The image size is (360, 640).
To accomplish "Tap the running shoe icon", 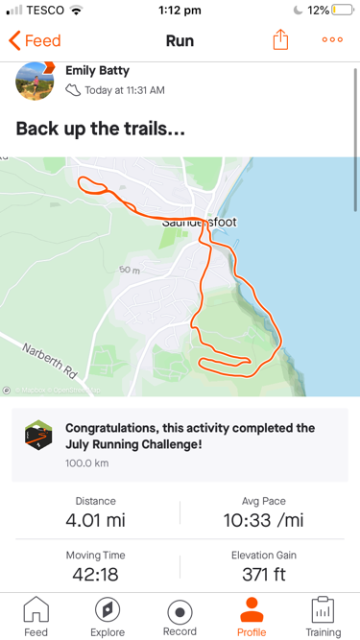I will 73,90.
